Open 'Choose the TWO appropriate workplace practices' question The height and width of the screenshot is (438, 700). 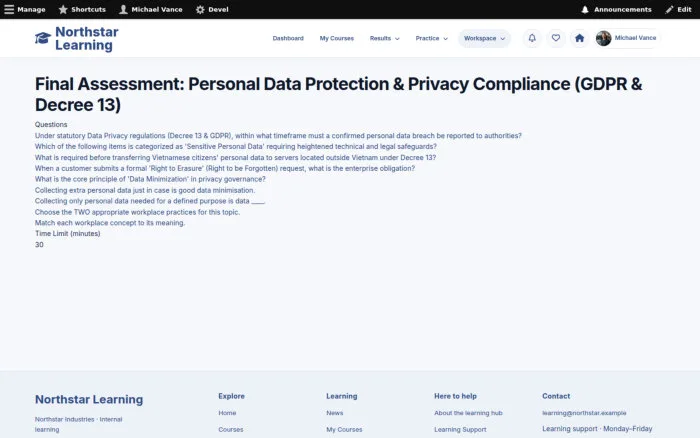click(138, 212)
